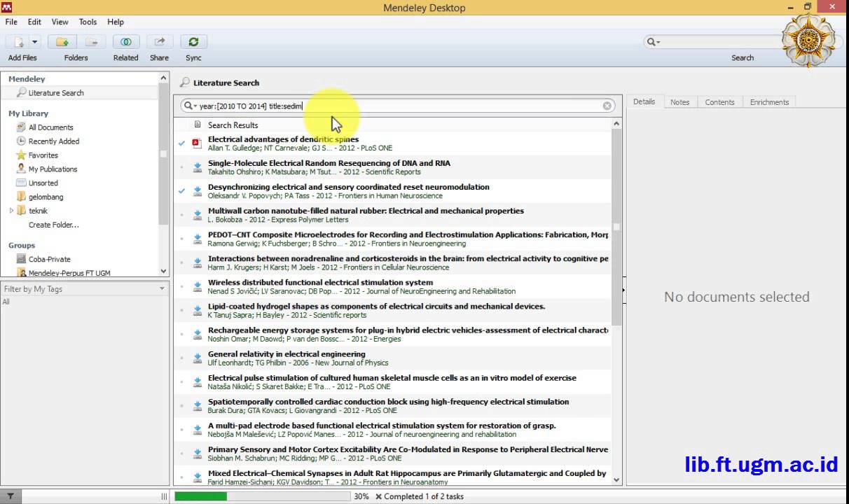Click save icon for PEDOT-CNT Composite paper

click(x=197, y=239)
